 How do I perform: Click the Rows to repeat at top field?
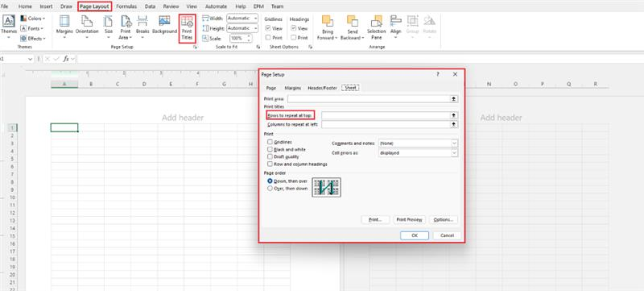(386, 115)
